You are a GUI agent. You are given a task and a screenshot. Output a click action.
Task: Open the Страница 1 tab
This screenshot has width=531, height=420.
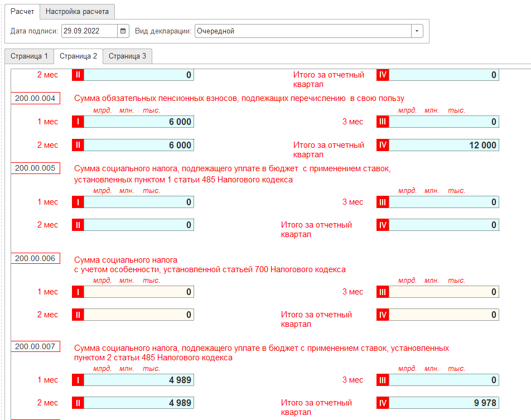pos(29,56)
